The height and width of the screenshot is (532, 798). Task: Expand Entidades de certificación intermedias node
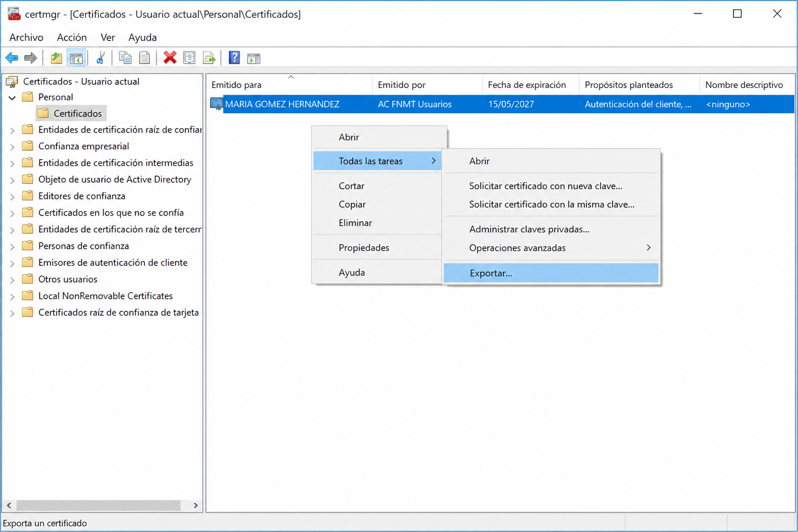pos(12,164)
